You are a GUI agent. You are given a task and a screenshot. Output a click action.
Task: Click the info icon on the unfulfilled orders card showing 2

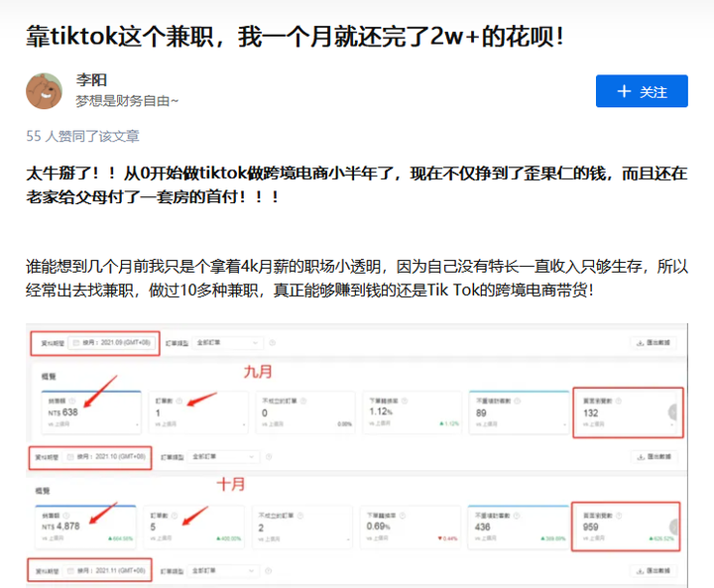click(300, 516)
